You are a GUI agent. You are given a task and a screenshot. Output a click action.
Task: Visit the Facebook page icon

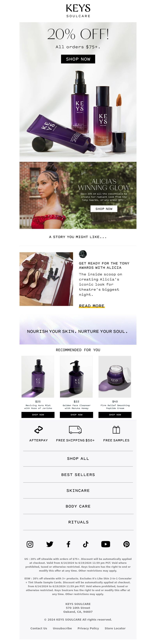pos(68,544)
